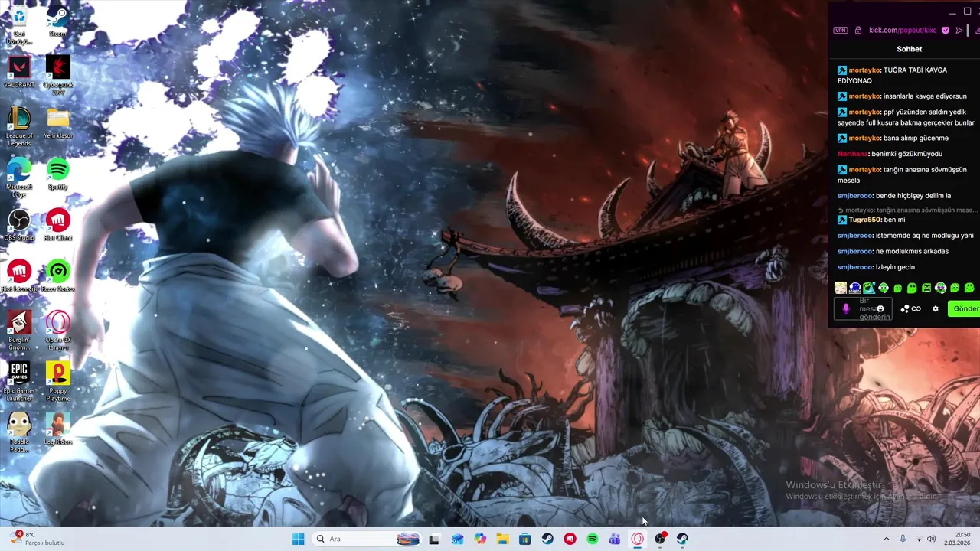Image resolution: width=980 pixels, height=551 pixels.
Task: Click the send arrow icon in address bar
Action: coord(959,30)
